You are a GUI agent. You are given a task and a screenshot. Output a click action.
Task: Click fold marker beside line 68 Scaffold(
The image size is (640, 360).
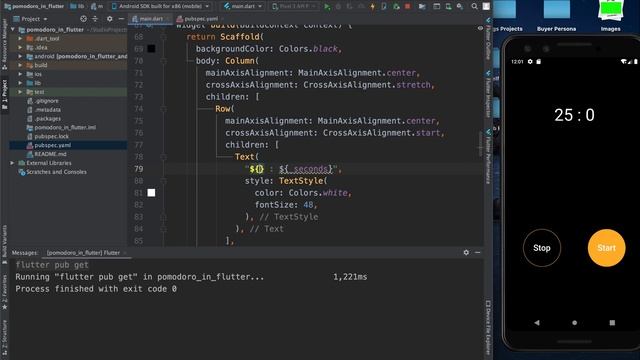coord(163,37)
